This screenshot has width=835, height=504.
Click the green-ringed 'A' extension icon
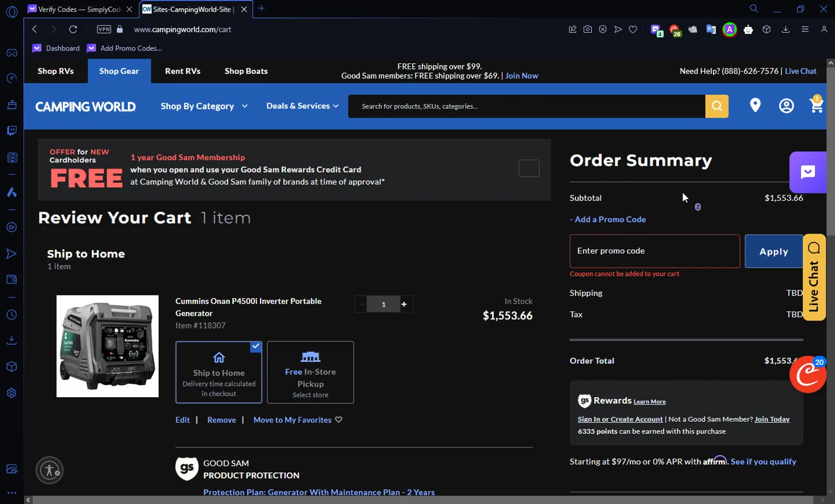click(x=729, y=29)
